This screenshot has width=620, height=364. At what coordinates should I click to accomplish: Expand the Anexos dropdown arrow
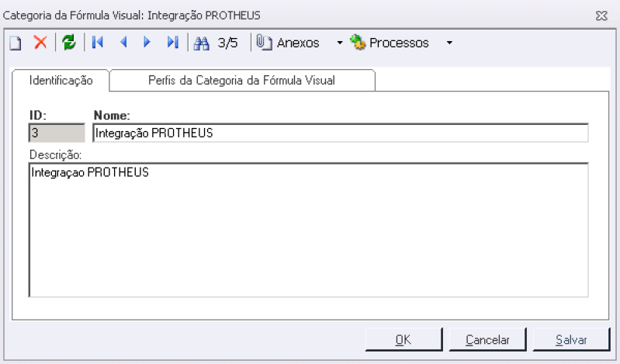[340, 43]
